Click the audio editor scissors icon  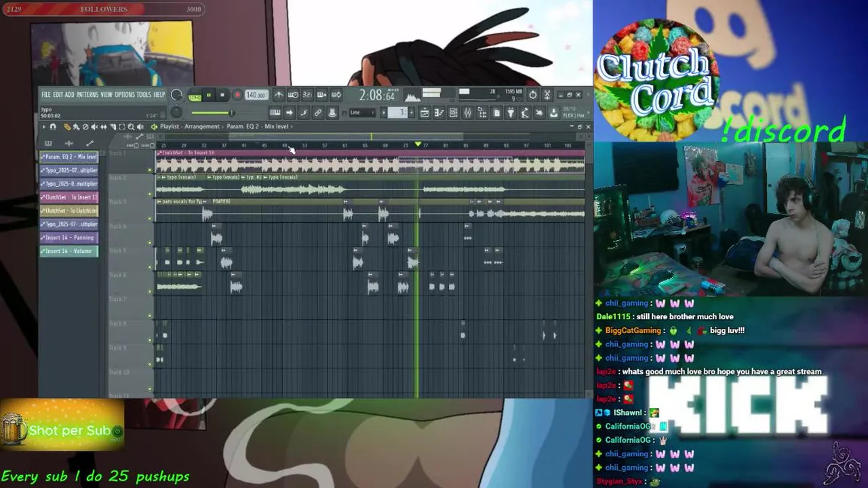coord(547,94)
